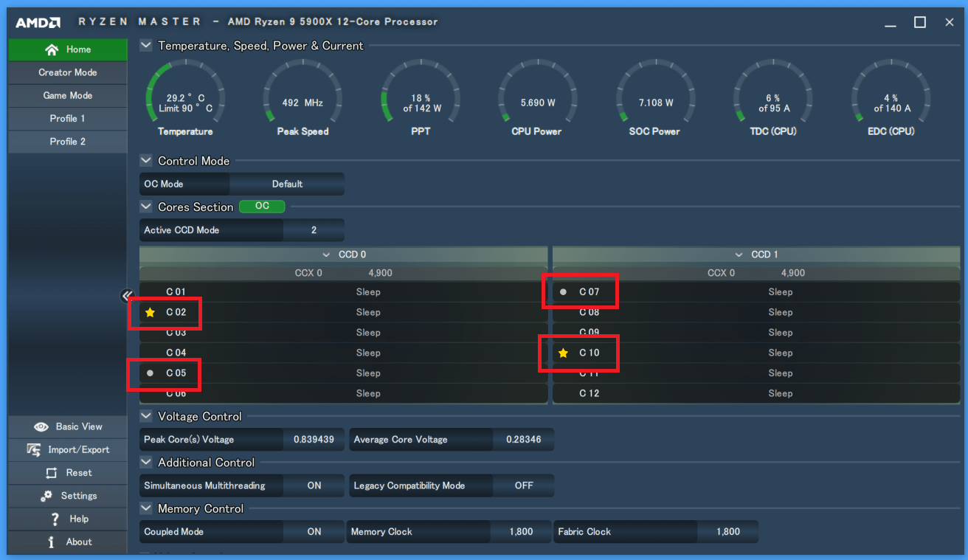Viewport: 968px width, 560px height.
Task: Open the About button label
Action: 79,542
